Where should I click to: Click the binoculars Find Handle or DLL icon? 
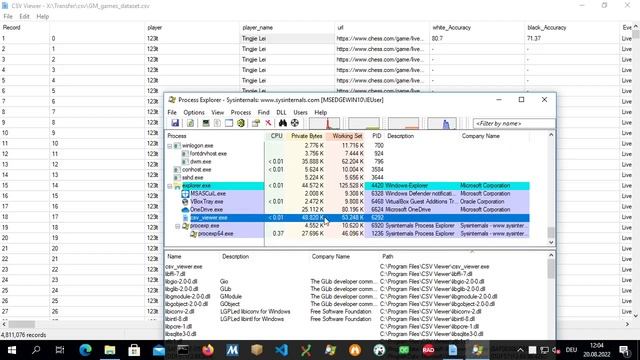pyautogui.click(x=282, y=123)
